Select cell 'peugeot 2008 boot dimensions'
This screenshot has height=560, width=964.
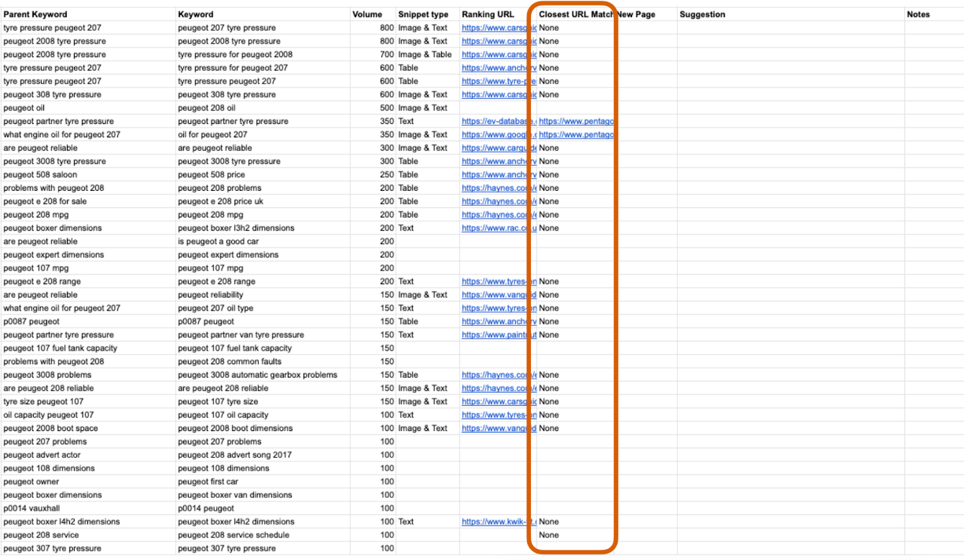pyautogui.click(x=236, y=428)
